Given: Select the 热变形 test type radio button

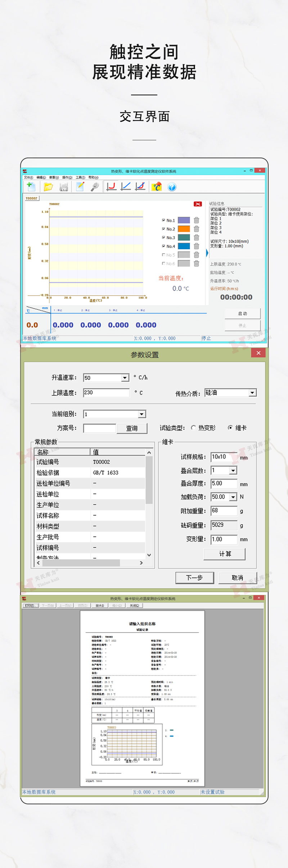Looking at the screenshot, I should click(194, 428).
